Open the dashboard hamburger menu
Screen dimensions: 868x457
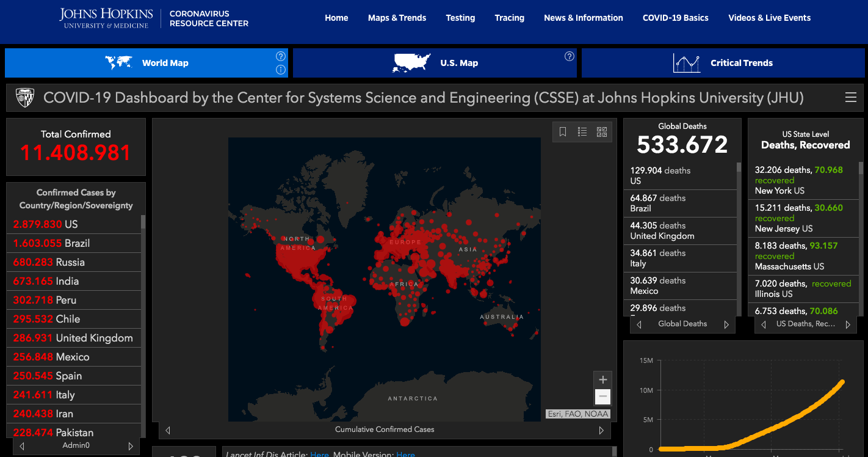pos(850,98)
